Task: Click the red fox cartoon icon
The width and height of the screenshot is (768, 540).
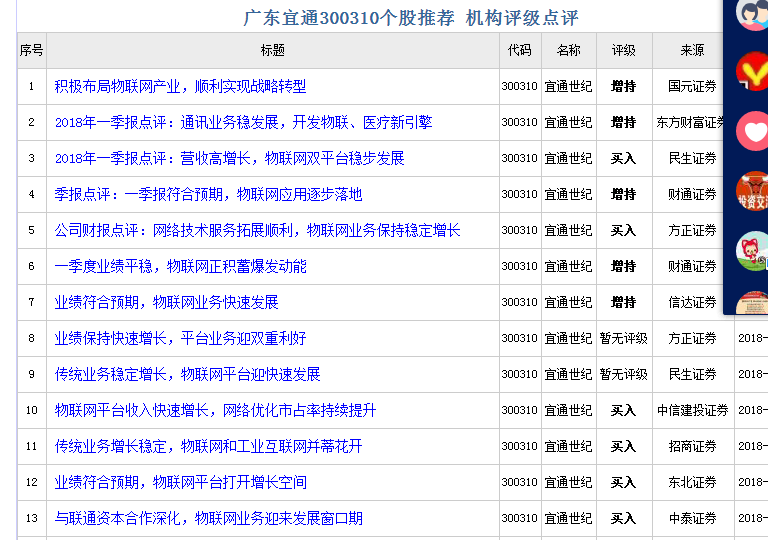Action: coord(751,250)
